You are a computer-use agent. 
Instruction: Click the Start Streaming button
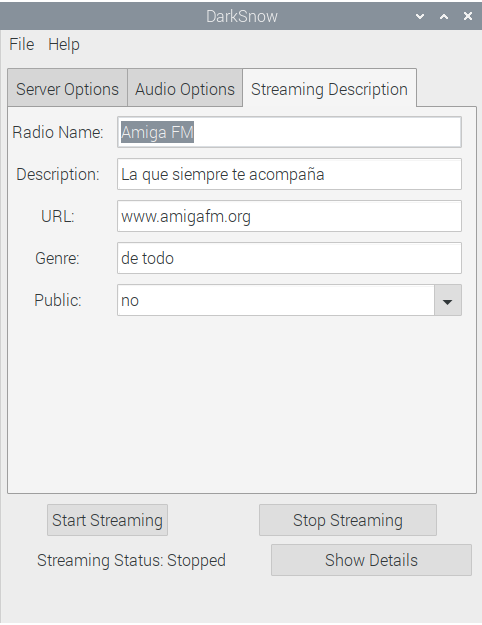[x=107, y=520]
